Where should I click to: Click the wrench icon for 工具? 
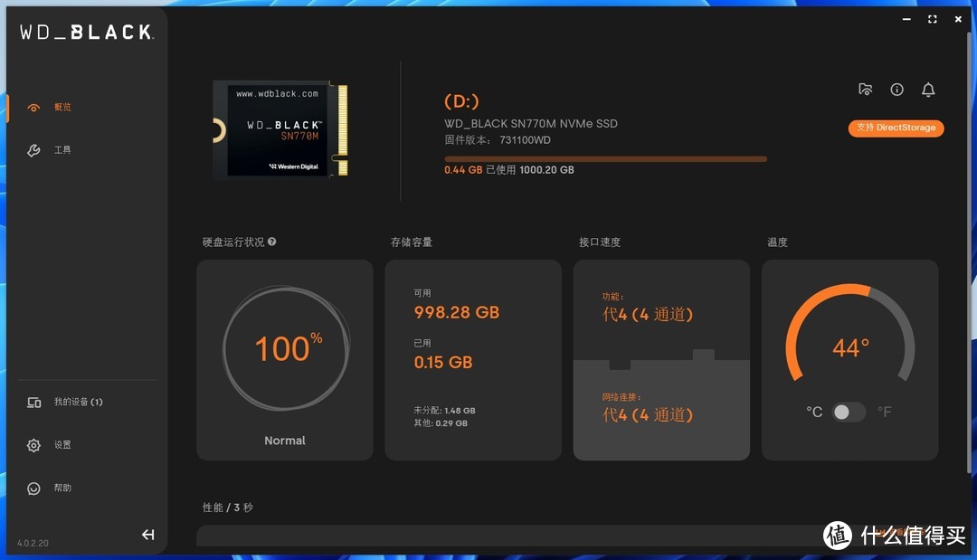point(33,150)
